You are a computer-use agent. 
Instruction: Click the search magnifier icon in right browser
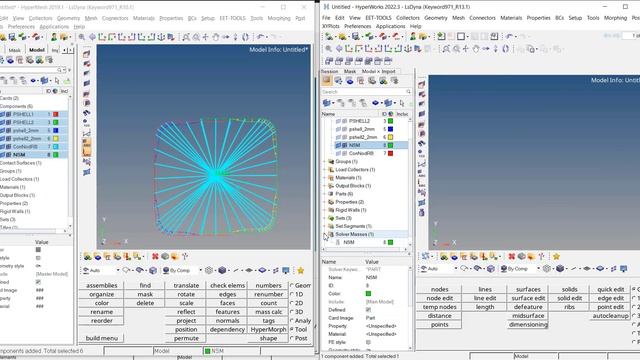[x=408, y=92]
